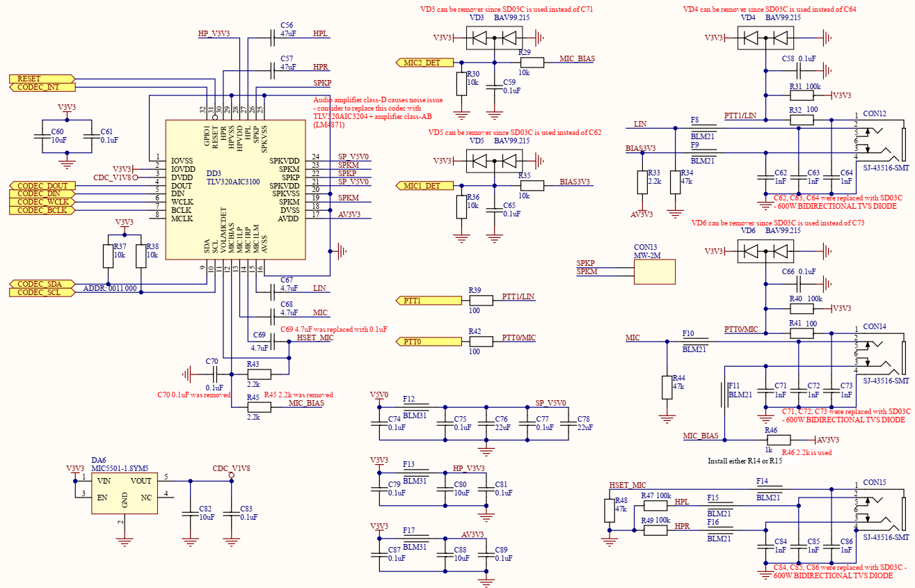Click the ADDR: 0011 000 text label

(x=110, y=288)
